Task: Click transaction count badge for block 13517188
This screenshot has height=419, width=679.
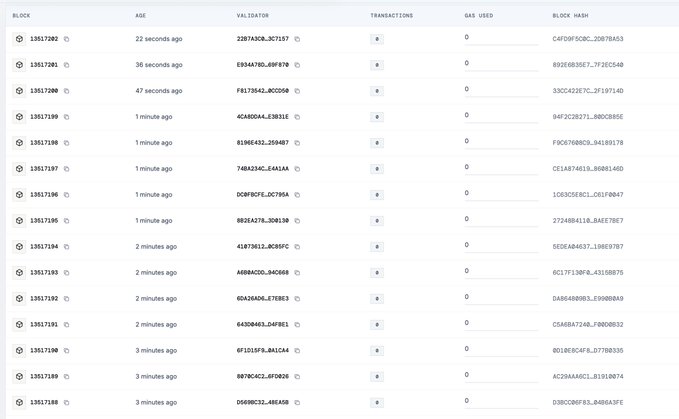Action: click(377, 403)
